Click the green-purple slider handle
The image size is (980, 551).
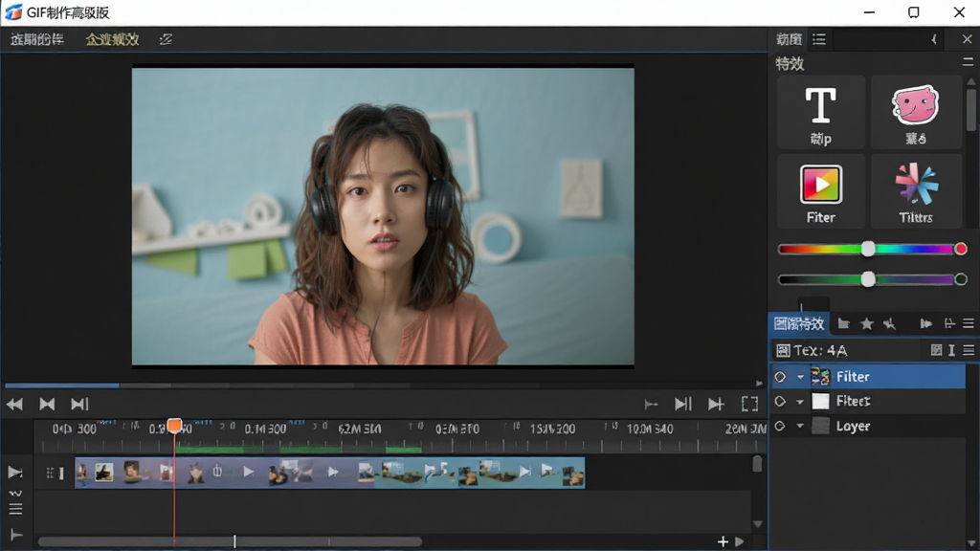coord(868,279)
